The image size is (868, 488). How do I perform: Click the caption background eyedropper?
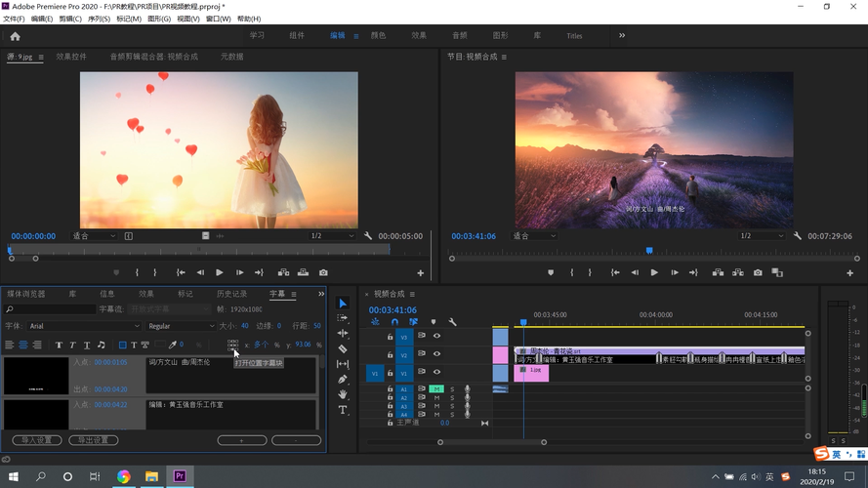pyautogui.click(x=172, y=345)
